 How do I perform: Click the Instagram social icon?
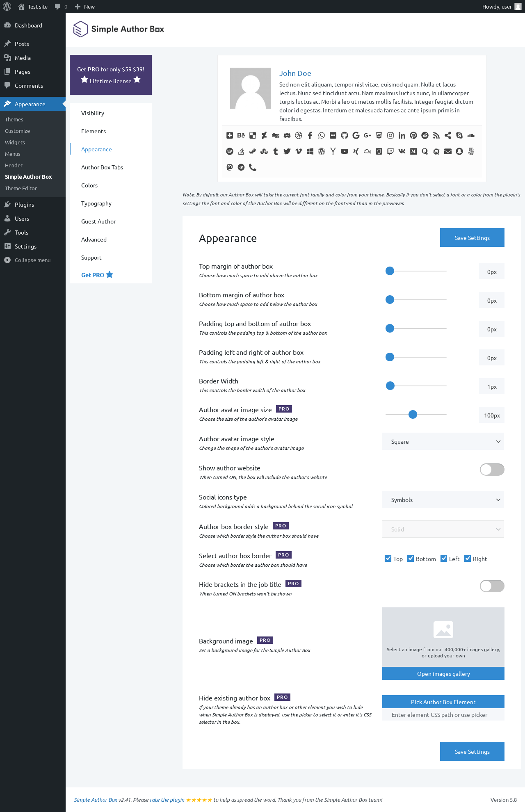click(390, 135)
